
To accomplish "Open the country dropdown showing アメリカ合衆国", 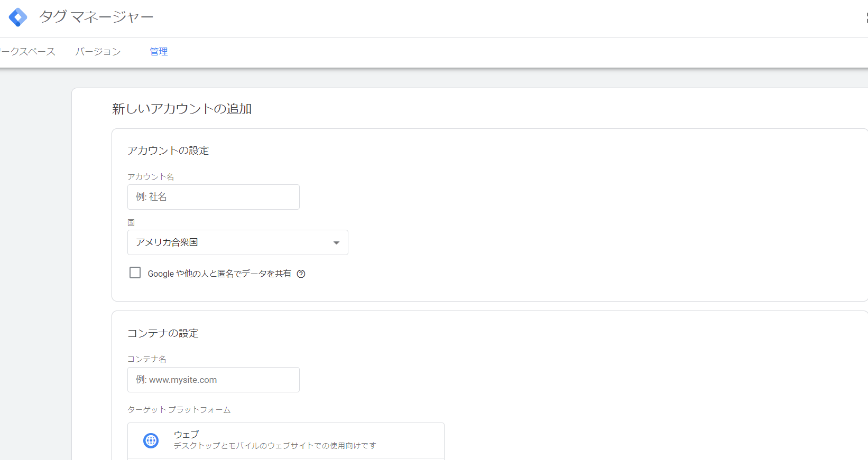I will point(238,242).
